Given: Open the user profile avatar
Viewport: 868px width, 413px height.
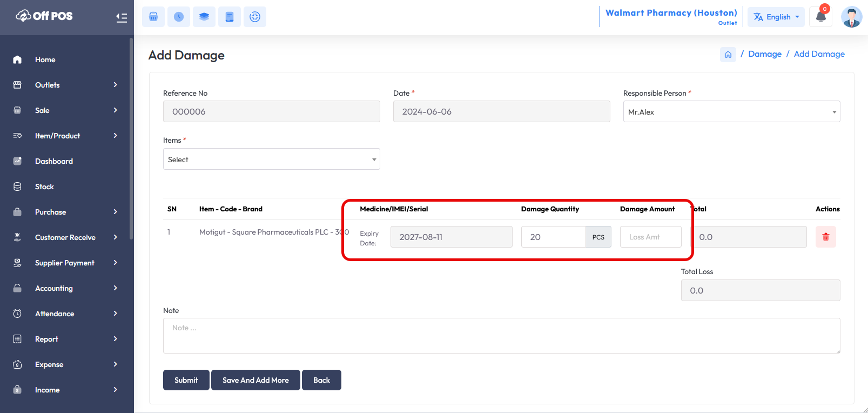Looking at the screenshot, I should [x=851, y=17].
